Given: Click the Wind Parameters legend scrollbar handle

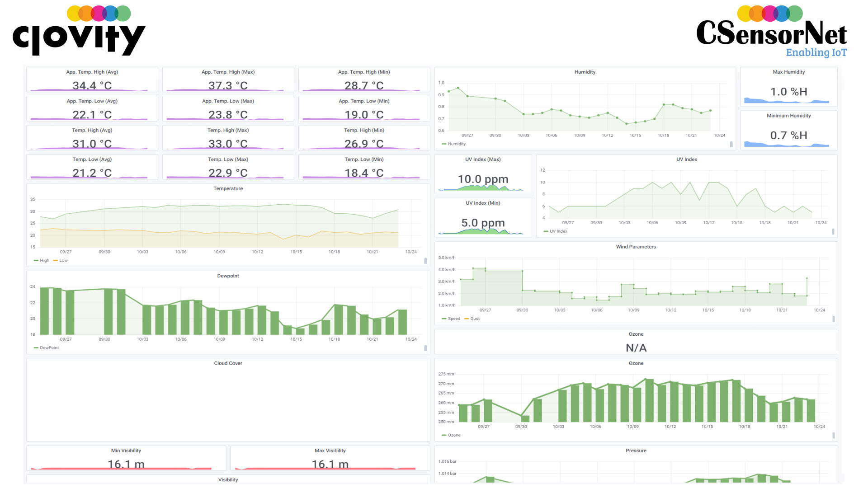Looking at the screenshot, I should click(833, 319).
